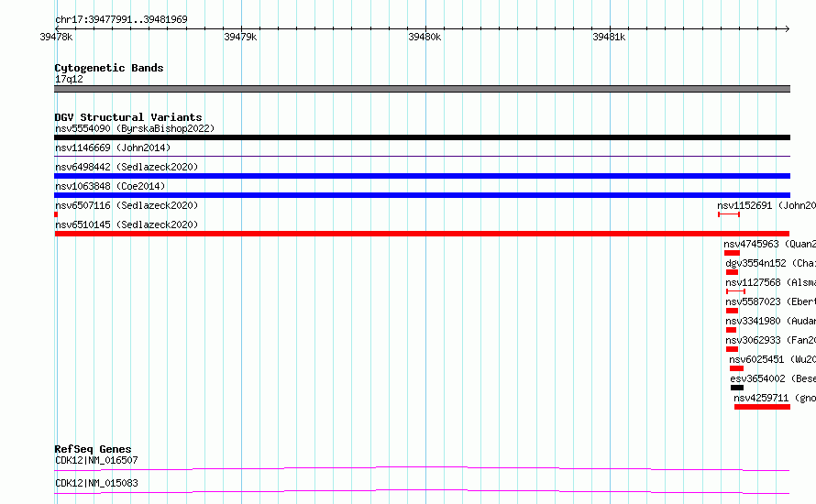Select the esv3654002 variant label
This screenshot has width=816, height=504.
click(773, 378)
